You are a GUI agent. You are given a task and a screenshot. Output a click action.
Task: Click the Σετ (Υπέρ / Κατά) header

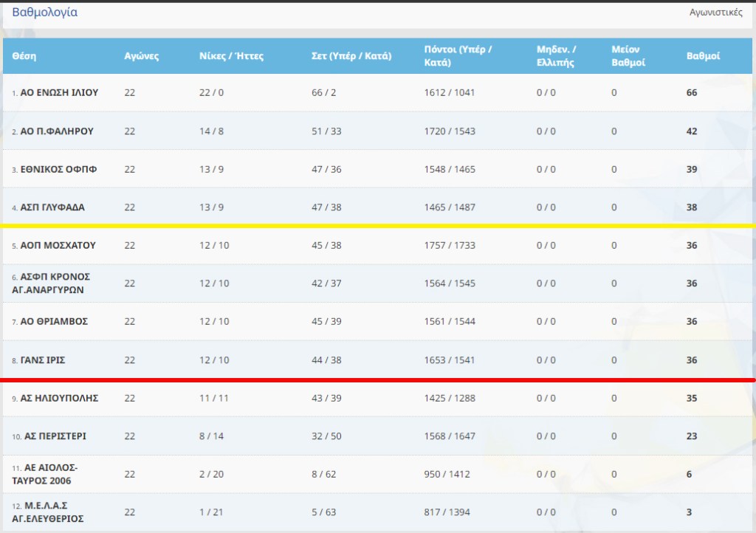(351, 56)
